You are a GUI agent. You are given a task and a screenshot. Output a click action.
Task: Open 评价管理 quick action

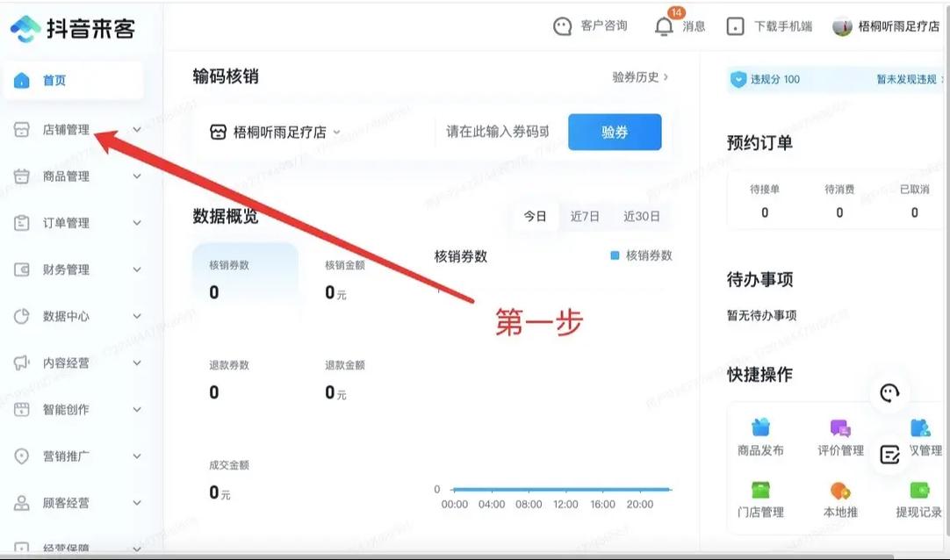pyautogui.click(x=840, y=437)
